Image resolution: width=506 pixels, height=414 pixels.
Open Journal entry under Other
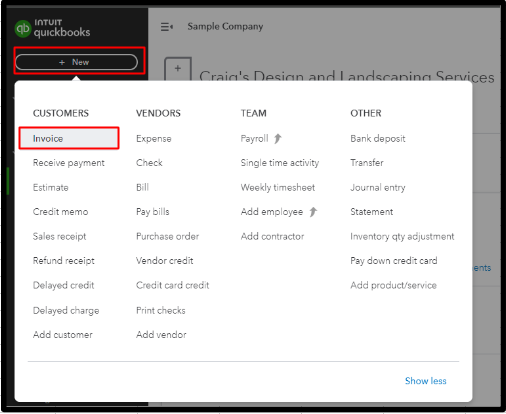378,188
